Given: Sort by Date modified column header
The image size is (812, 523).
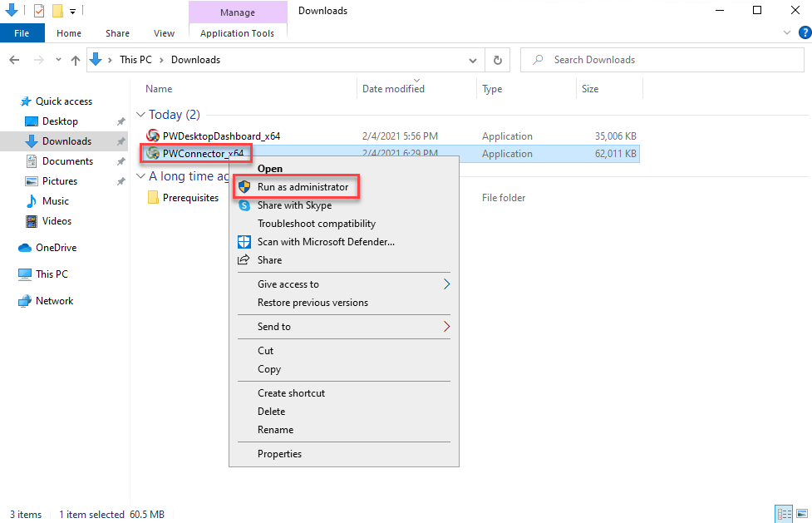Looking at the screenshot, I should click(393, 89).
